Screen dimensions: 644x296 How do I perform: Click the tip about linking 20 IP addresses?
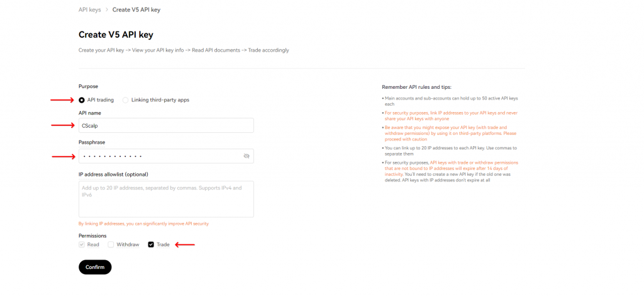pyautogui.click(x=450, y=151)
